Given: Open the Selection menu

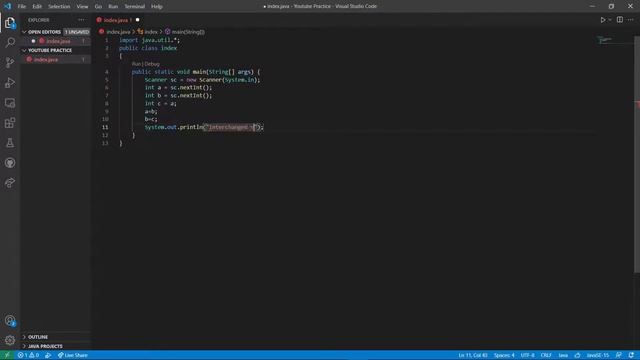Looking at the screenshot, I should 59,6.
